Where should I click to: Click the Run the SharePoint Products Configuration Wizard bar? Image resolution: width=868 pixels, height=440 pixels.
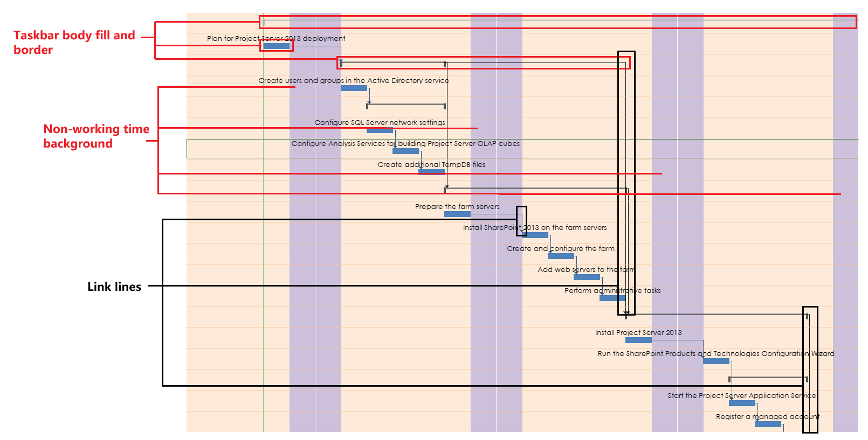point(716,361)
